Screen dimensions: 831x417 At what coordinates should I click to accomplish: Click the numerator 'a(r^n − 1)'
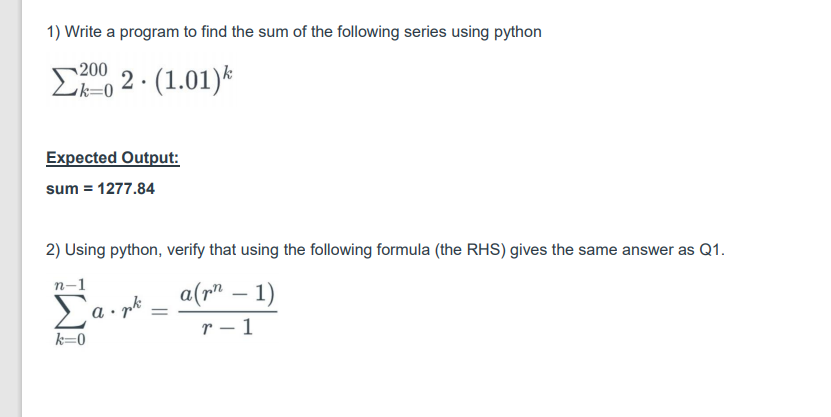(227, 295)
